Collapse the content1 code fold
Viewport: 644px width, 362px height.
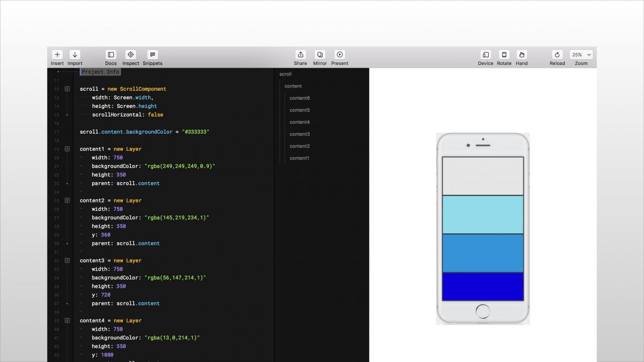67,149
